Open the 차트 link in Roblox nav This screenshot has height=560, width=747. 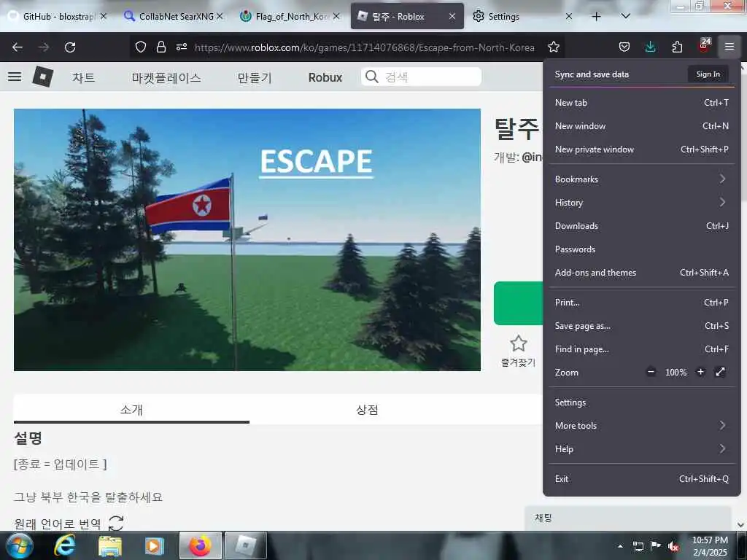click(x=84, y=77)
